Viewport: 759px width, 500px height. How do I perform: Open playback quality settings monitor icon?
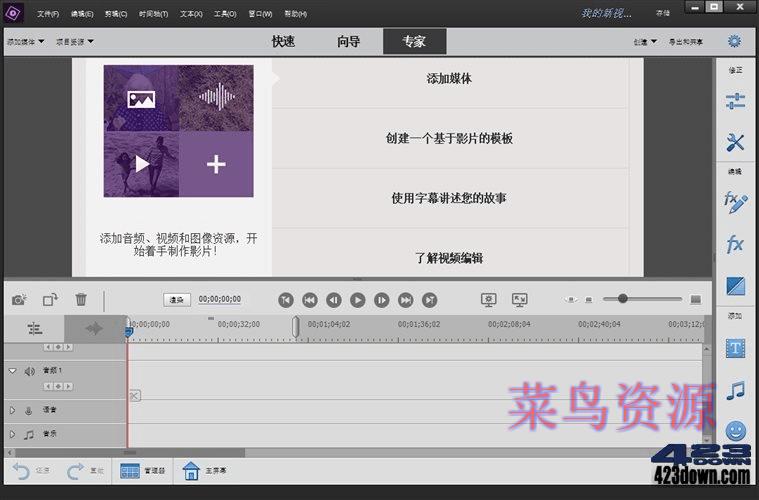click(x=488, y=300)
